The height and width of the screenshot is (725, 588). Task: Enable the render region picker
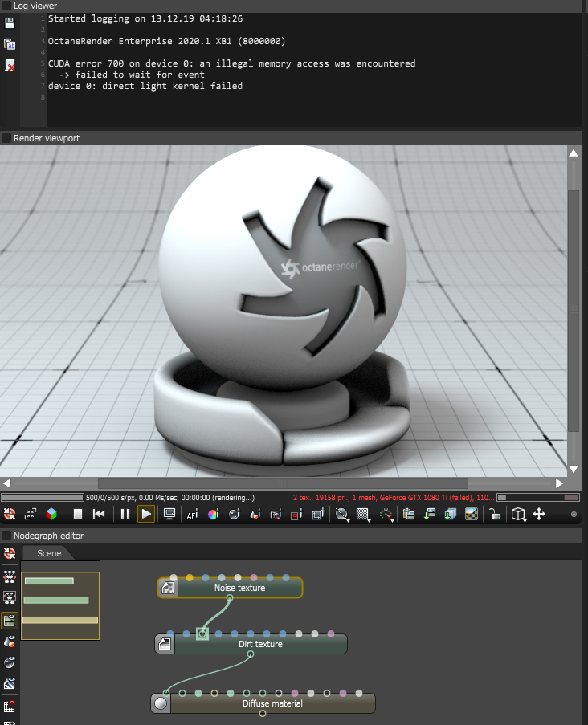point(296,514)
